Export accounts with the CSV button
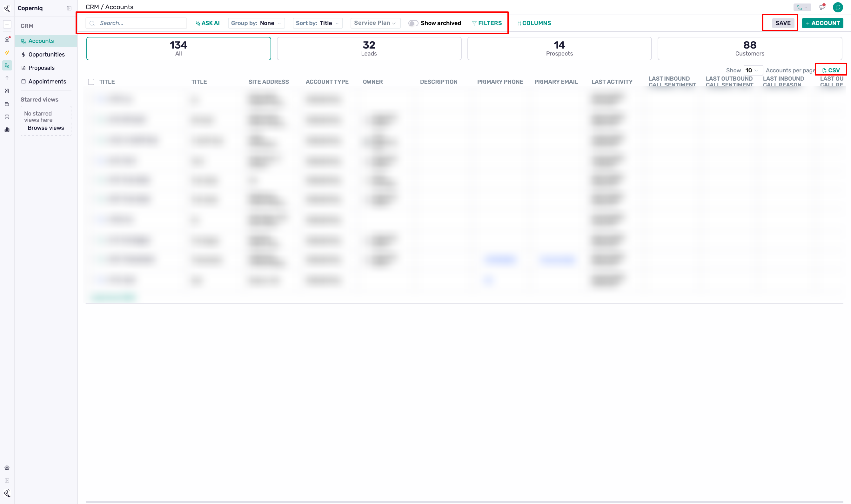This screenshot has width=851, height=504. pos(831,70)
